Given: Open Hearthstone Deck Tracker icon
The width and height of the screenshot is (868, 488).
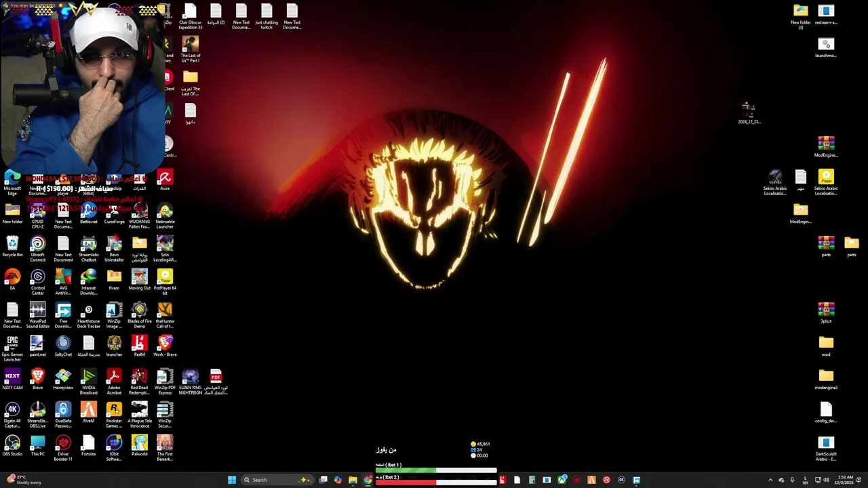Looking at the screenshot, I should coord(89,315).
